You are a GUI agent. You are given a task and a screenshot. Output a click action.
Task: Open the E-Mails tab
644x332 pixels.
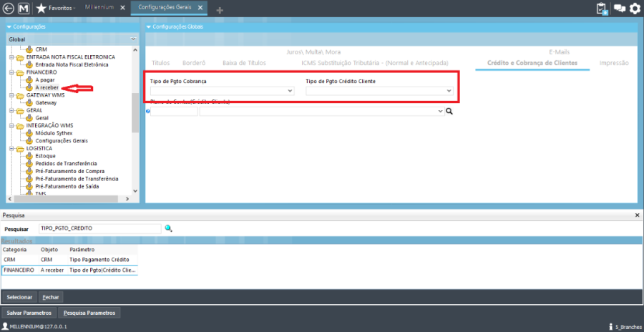559,52
